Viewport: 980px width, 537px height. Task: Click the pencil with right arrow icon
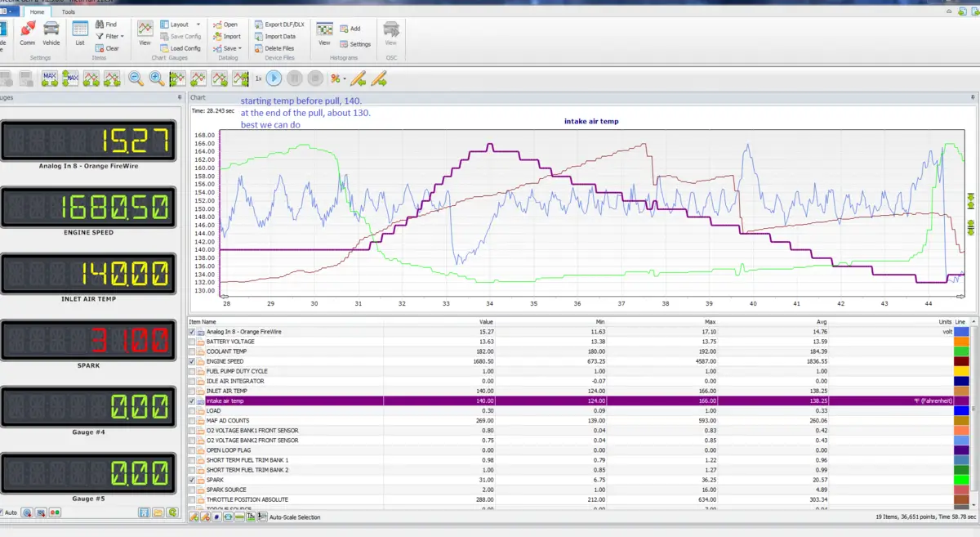point(379,78)
